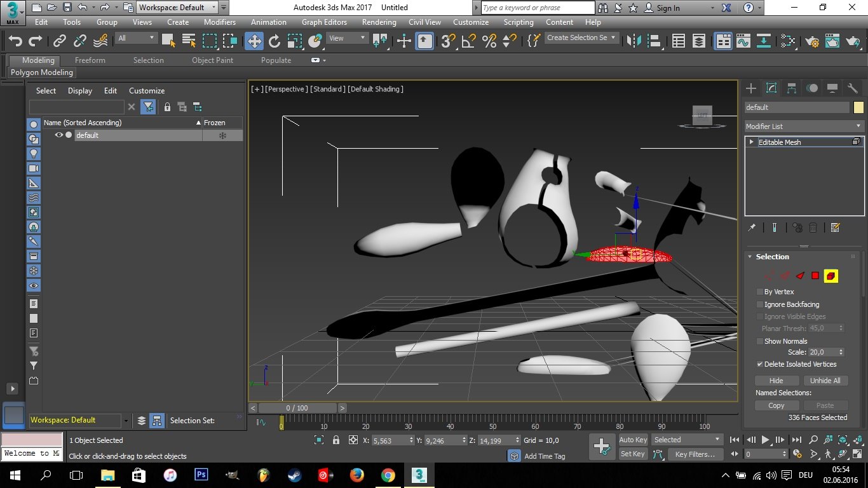Open Photoshop from the Windows taskbar
Image resolution: width=868 pixels, height=488 pixels.
tap(201, 475)
